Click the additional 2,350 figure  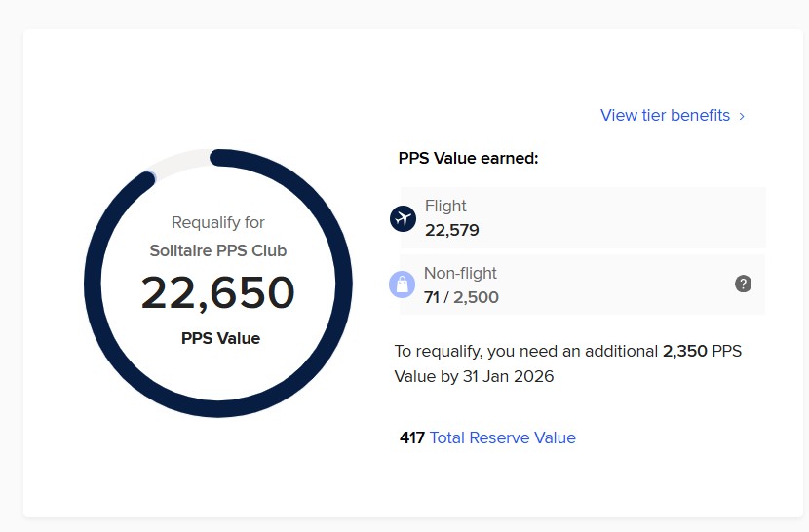[x=684, y=351]
